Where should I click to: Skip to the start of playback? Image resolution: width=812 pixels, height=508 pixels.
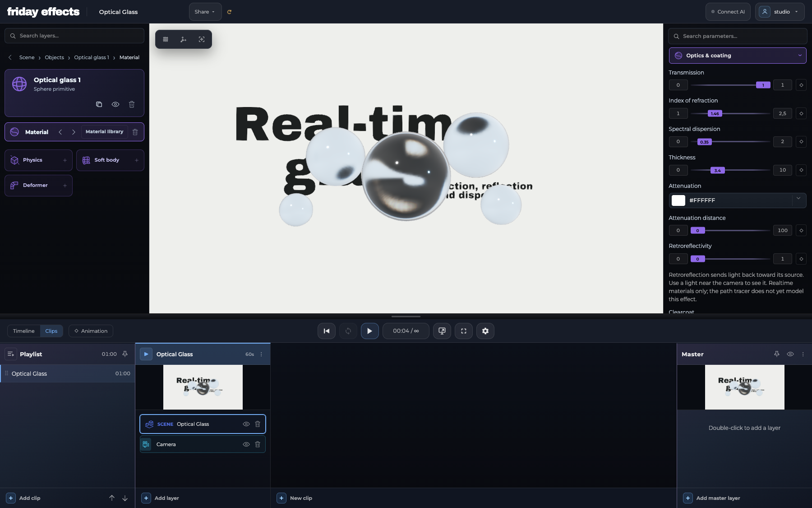(x=327, y=331)
